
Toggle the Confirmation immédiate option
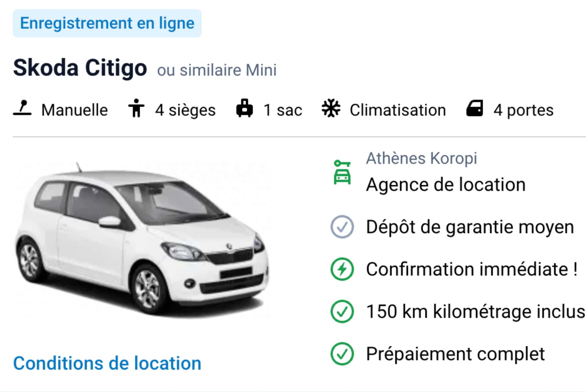point(472,269)
